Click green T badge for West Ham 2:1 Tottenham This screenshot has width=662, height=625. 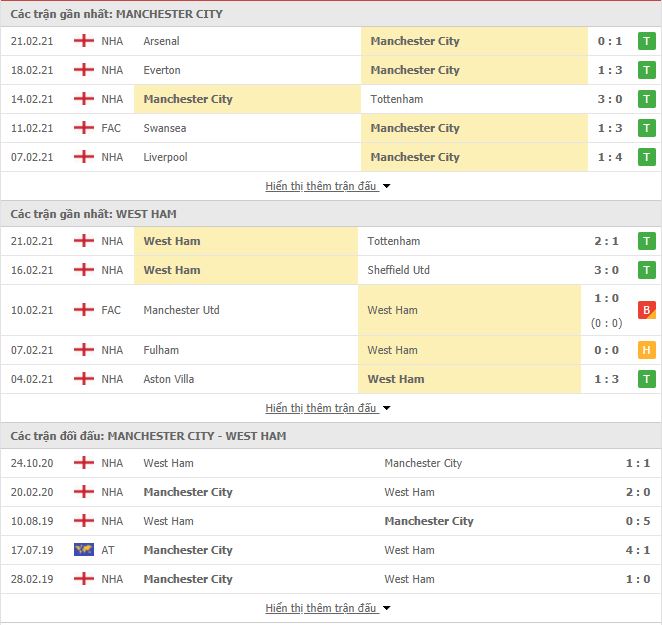tap(646, 241)
